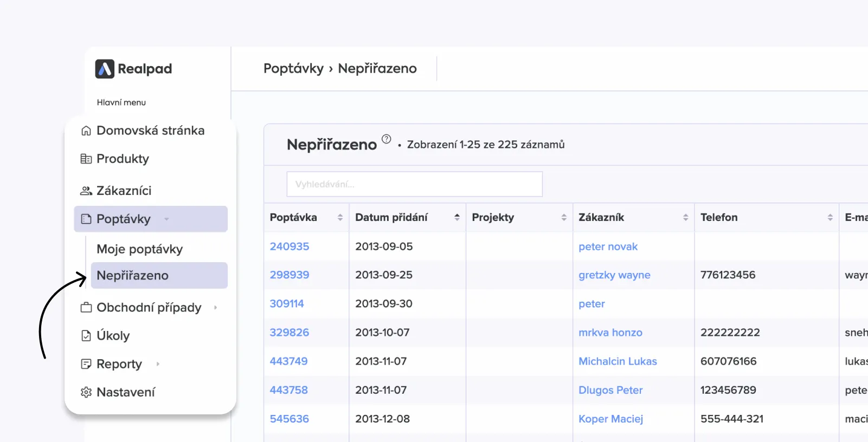Open help icon next to Nepřiřazeno heading
The width and height of the screenshot is (868, 442).
click(x=386, y=139)
